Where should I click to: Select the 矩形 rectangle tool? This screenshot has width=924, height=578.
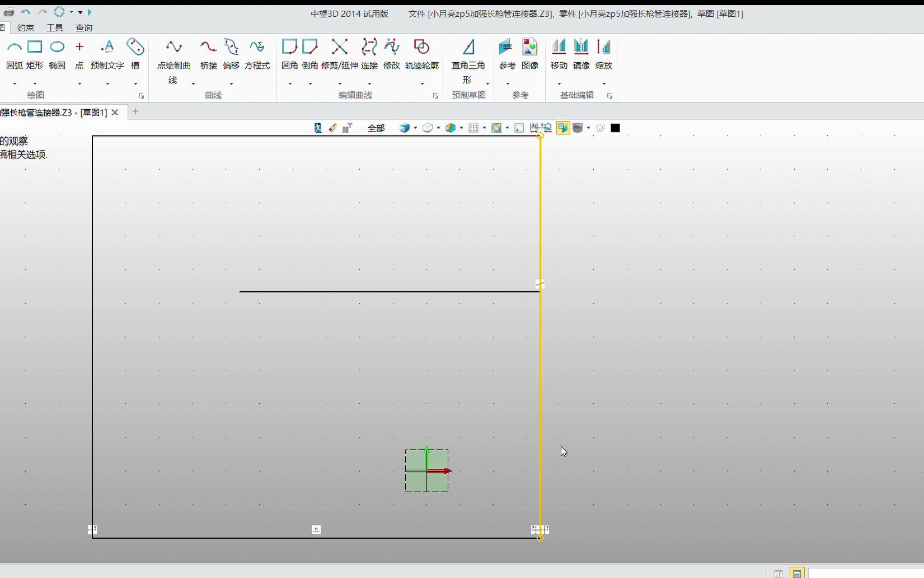click(35, 54)
